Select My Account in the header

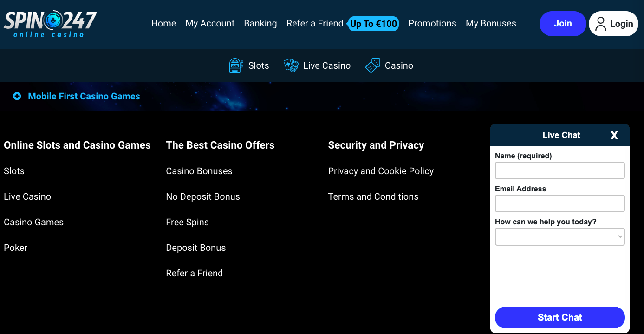210,24
